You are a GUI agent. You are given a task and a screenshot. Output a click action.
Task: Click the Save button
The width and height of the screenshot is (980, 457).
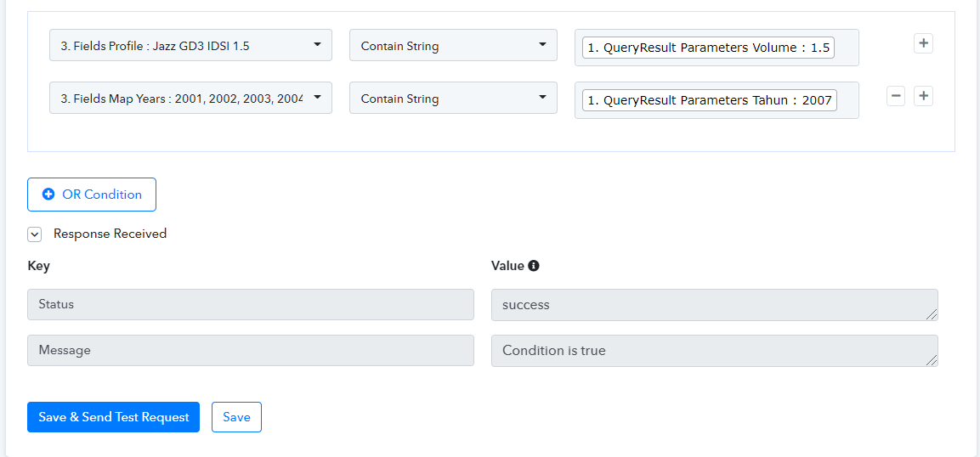point(237,417)
